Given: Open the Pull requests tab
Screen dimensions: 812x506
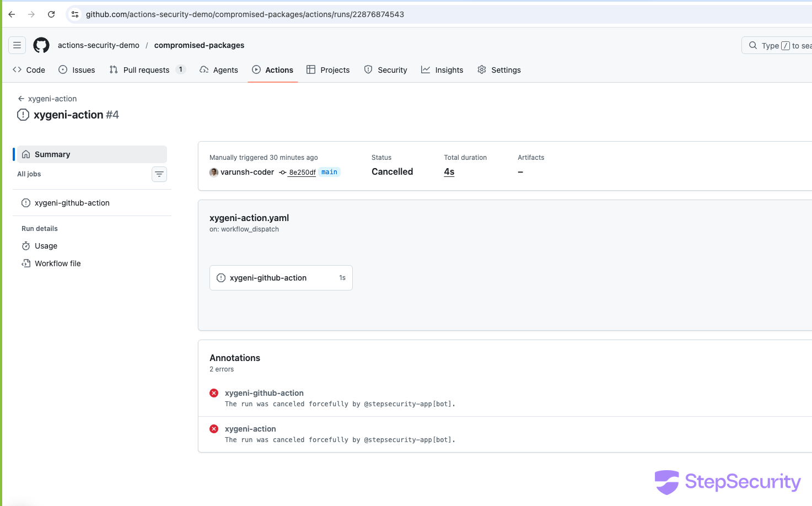Looking at the screenshot, I should click(x=147, y=70).
